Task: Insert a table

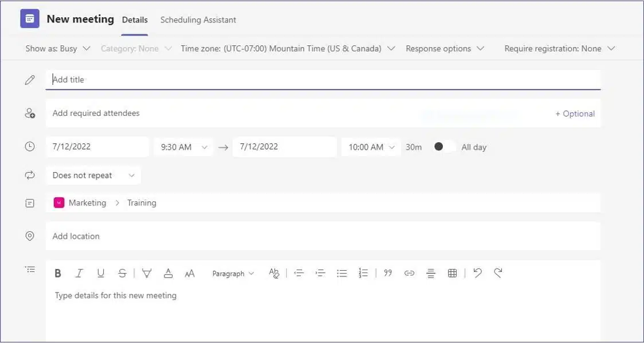Action: pos(452,273)
